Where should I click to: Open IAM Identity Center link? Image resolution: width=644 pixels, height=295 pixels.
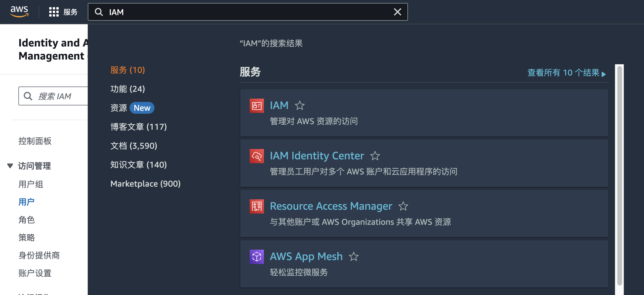(317, 156)
